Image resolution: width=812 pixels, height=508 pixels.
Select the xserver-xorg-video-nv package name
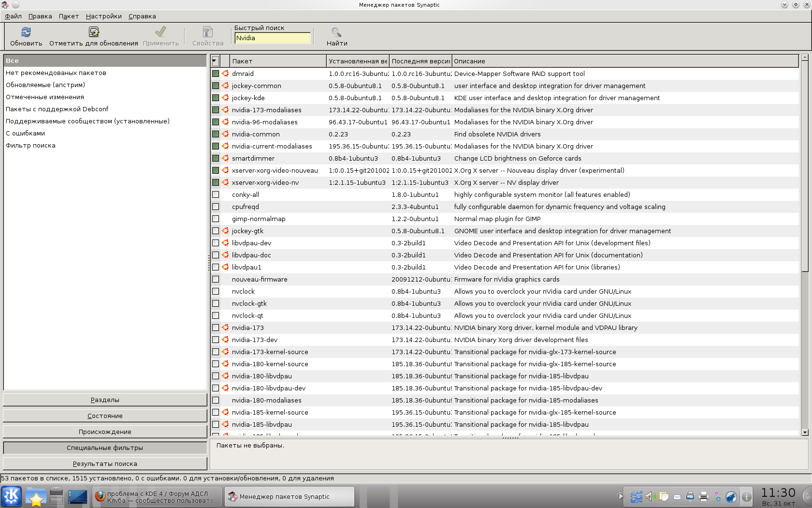click(x=265, y=182)
